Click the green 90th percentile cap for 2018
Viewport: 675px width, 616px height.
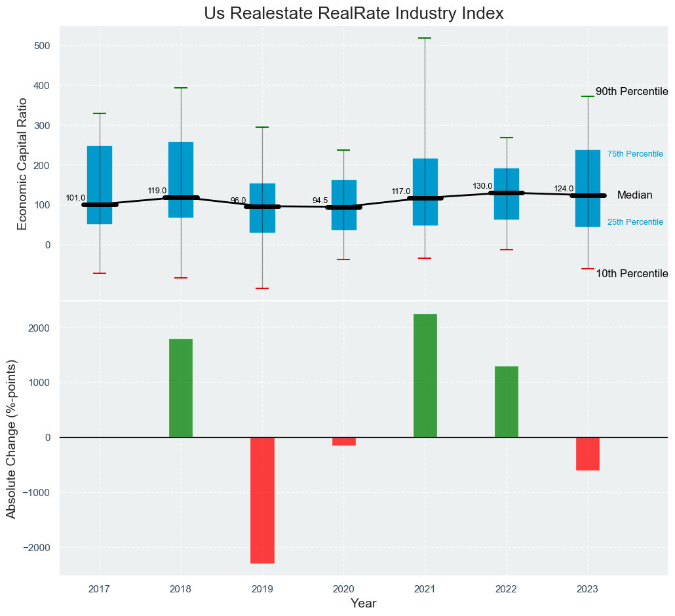coord(181,88)
